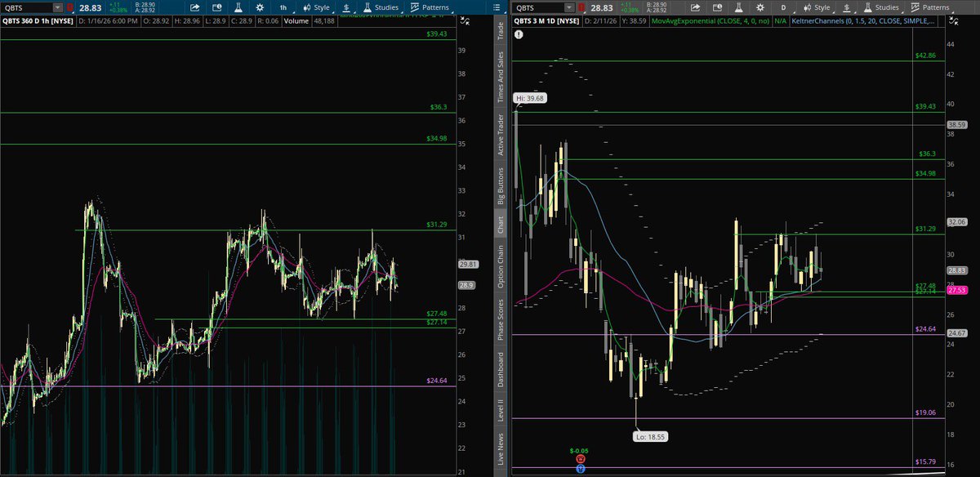The height and width of the screenshot is (477, 980).
Task: Click the exclamation alert bubble on right chart
Action: click(x=518, y=35)
